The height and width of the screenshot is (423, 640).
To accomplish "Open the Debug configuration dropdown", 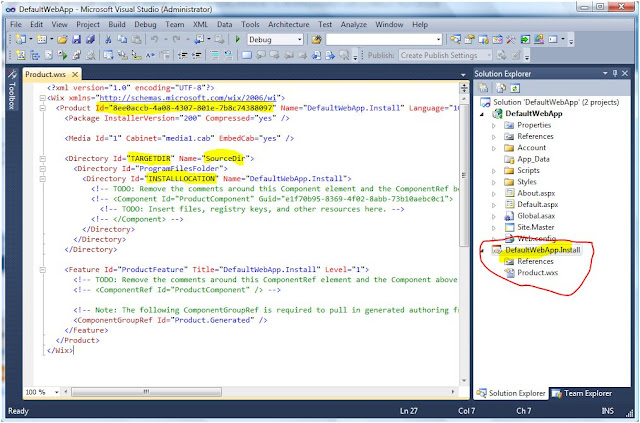I will [300, 40].
